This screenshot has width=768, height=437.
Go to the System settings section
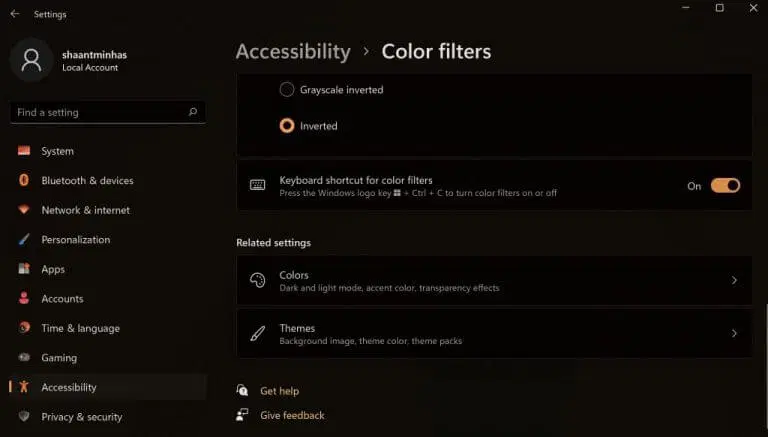tap(57, 151)
